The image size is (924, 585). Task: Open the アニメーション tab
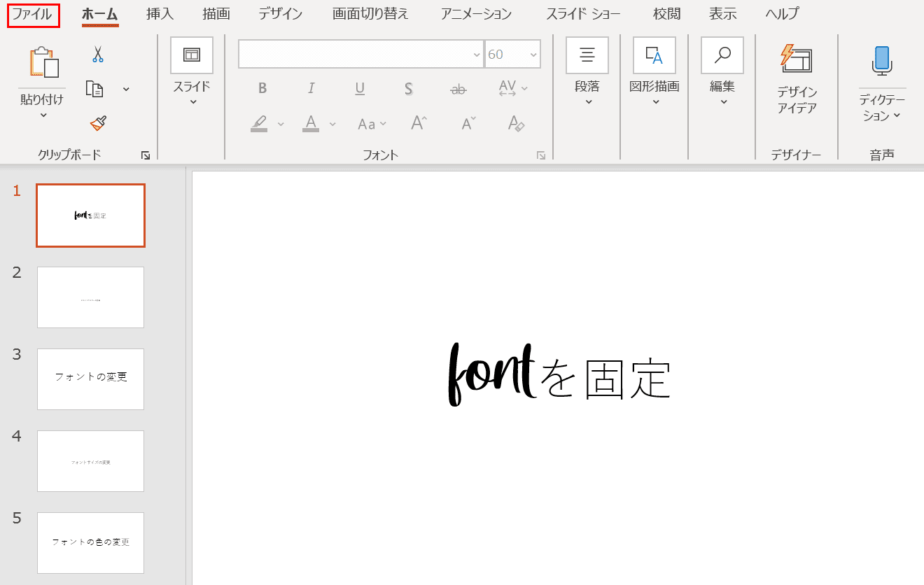pyautogui.click(x=476, y=14)
